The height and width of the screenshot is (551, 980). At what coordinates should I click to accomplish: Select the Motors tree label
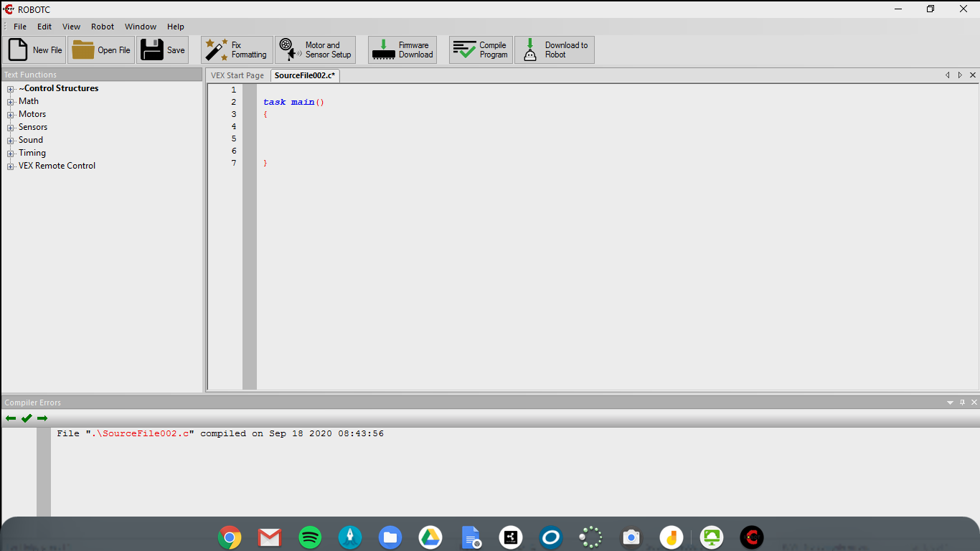pos(32,114)
